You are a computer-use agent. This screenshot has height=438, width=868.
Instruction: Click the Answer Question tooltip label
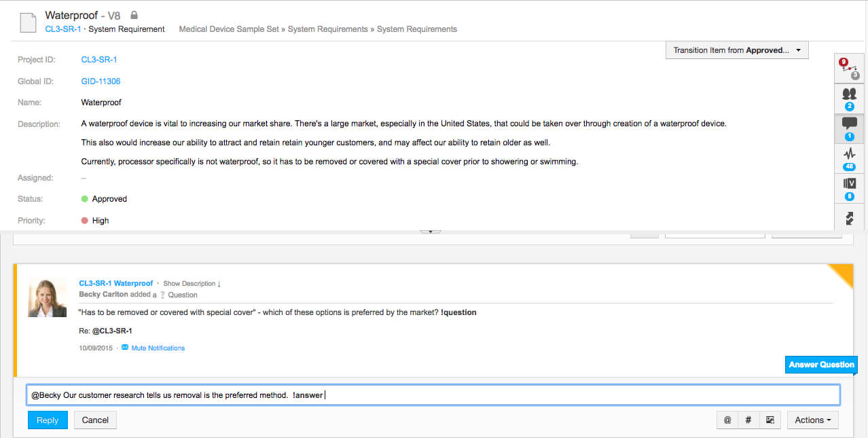point(821,365)
